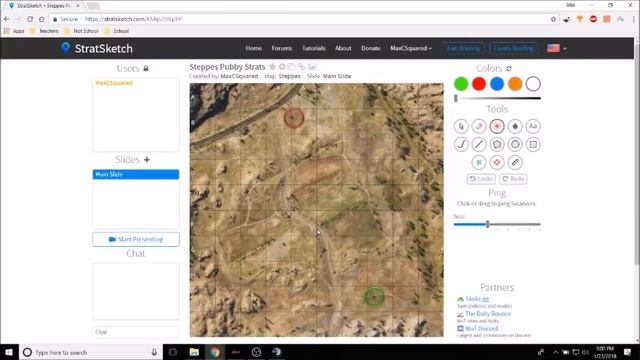The image size is (640, 360).
Task: Open The Daily Bounce partner link
Action: tap(488, 313)
